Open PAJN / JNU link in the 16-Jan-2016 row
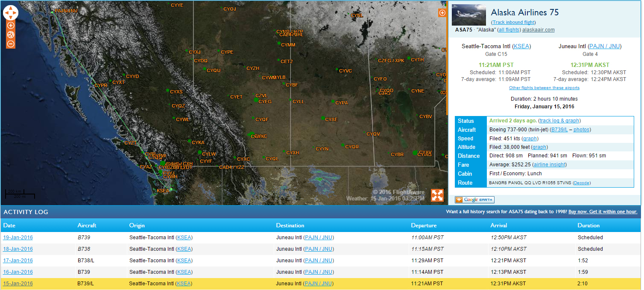This screenshot has width=644, height=290. click(319, 272)
